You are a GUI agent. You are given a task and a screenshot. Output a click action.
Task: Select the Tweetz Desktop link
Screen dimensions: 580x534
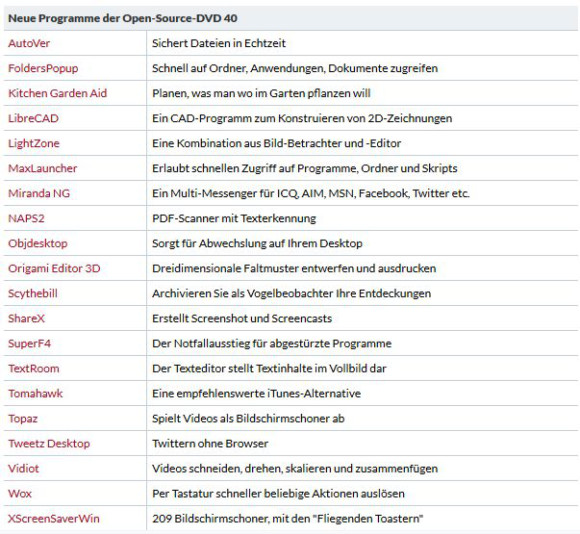[x=49, y=444]
